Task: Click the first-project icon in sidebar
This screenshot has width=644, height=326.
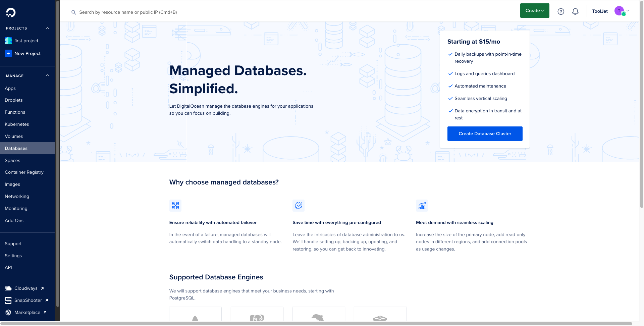Action: click(x=8, y=41)
